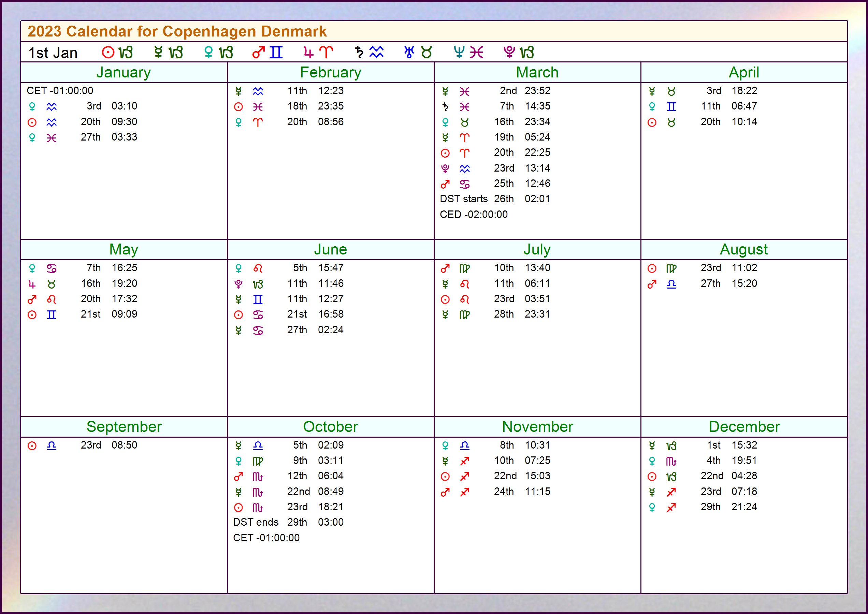Click the Uranus glyph in the 1st Jan row
Screen dimensions: 868x614
(x=409, y=52)
